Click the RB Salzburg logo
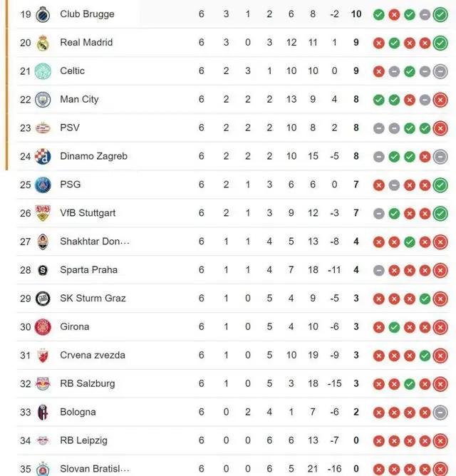The image size is (456, 476). (x=43, y=383)
